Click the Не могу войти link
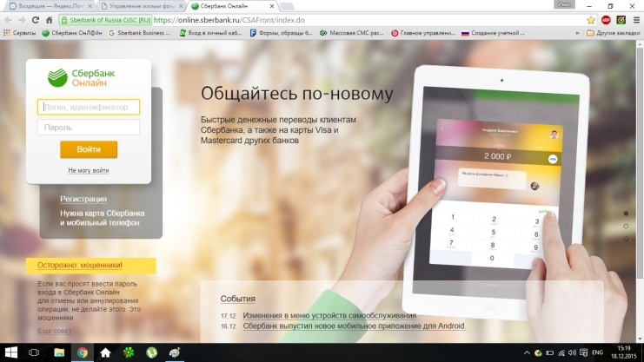This screenshot has height=362, width=644. 89,170
